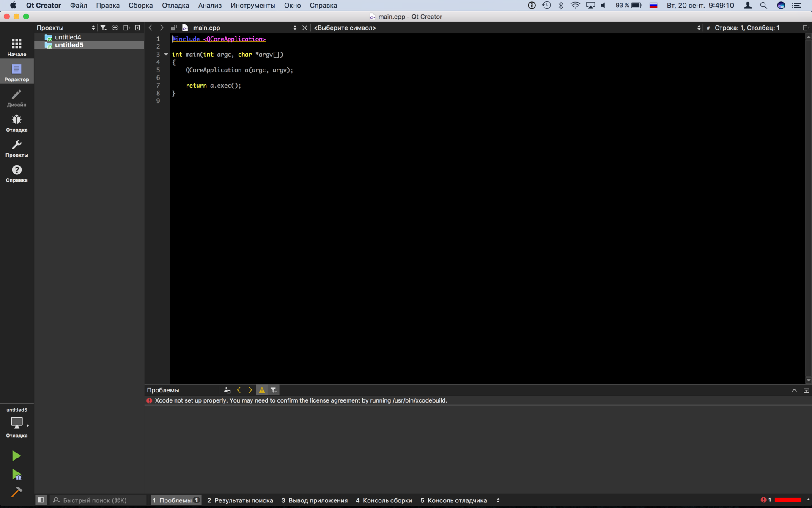Clear the problems list
Image resolution: width=812 pixels, height=508 pixels.
click(x=227, y=390)
